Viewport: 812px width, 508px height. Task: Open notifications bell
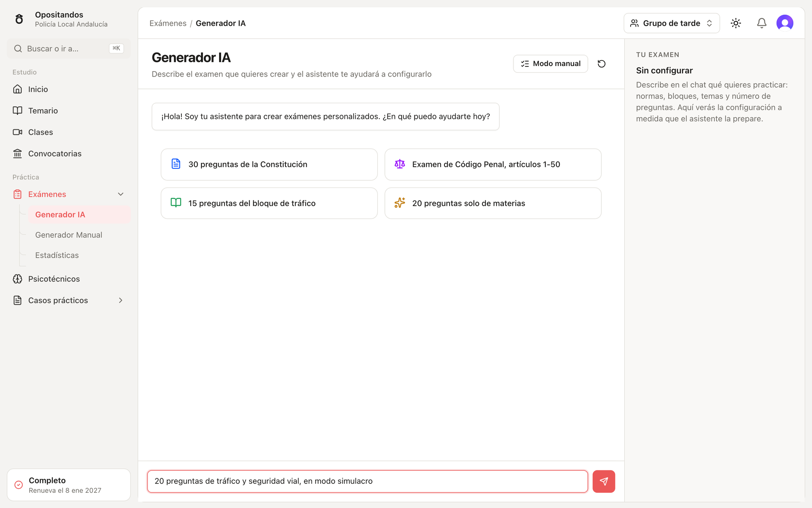point(762,23)
